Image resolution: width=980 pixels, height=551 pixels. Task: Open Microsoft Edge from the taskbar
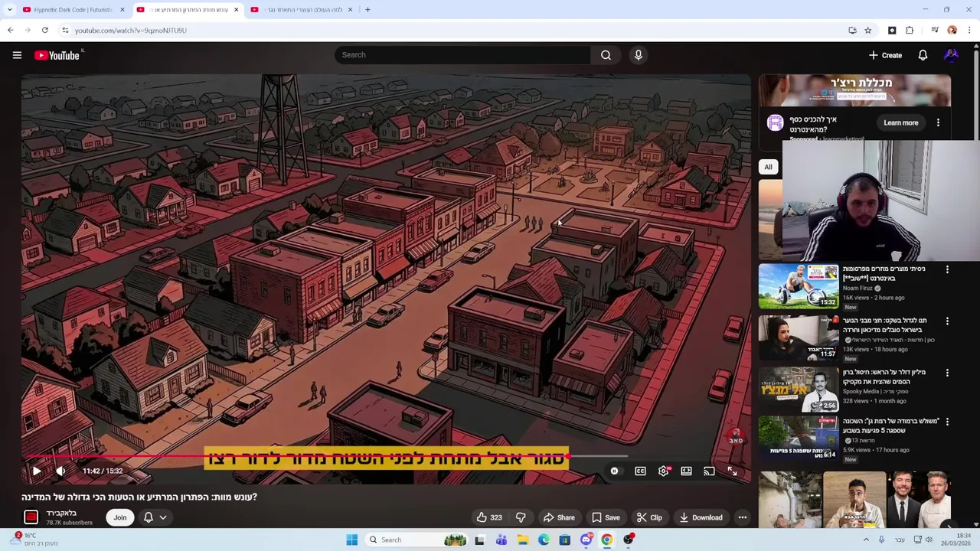pos(544,540)
